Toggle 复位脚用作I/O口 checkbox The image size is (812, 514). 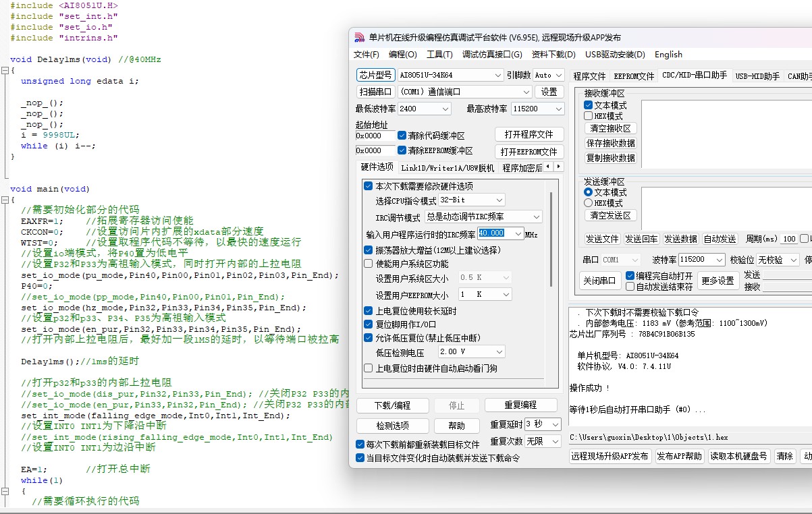click(369, 324)
